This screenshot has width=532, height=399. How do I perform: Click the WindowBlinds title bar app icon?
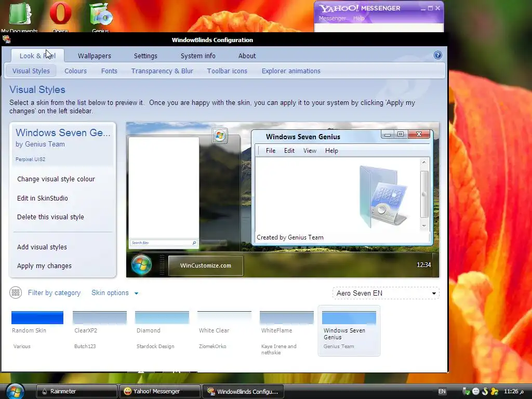[6, 39]
